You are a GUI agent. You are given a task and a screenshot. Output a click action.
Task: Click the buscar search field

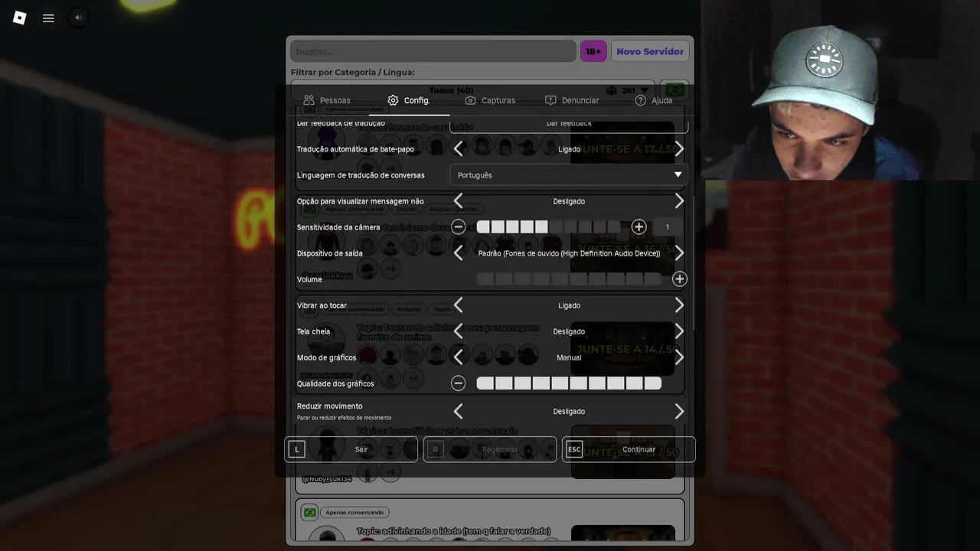coord(433,51)
